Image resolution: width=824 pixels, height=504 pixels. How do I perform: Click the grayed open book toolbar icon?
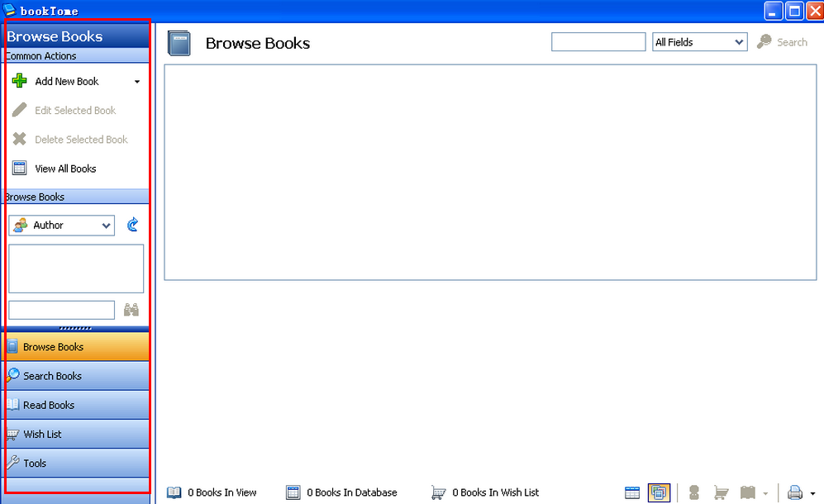tap(748, 492)
